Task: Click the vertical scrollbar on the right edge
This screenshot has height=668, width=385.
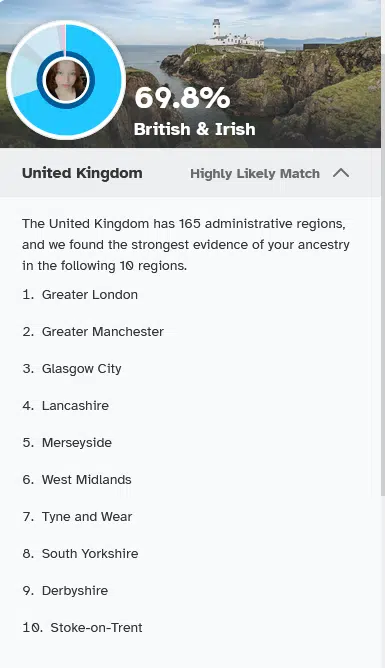Action: coord(382,273)
